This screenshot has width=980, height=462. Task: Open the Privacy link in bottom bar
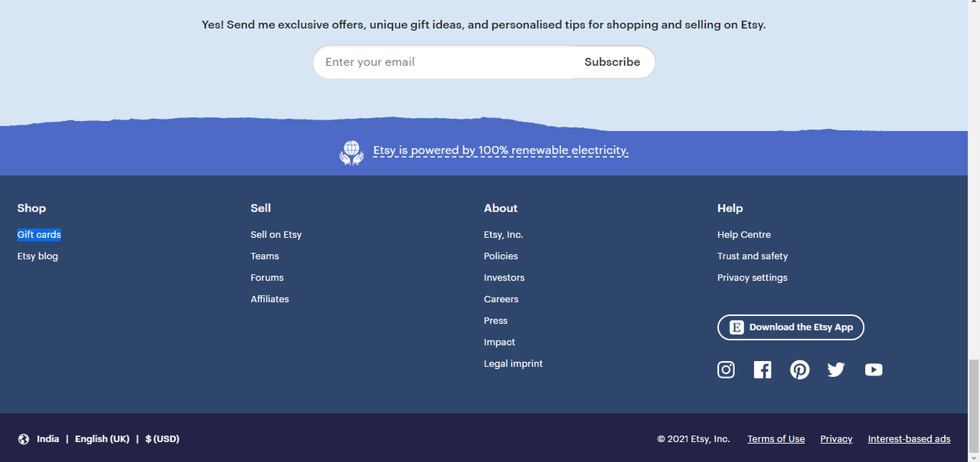(x=836, y=439)
